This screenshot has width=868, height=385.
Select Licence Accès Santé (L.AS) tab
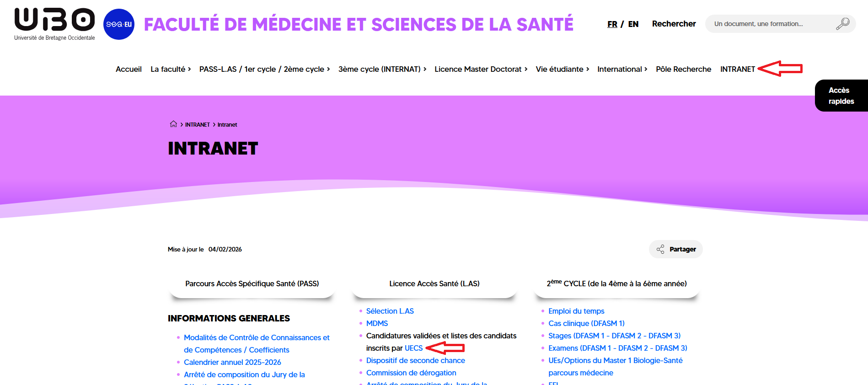point(434,283)
